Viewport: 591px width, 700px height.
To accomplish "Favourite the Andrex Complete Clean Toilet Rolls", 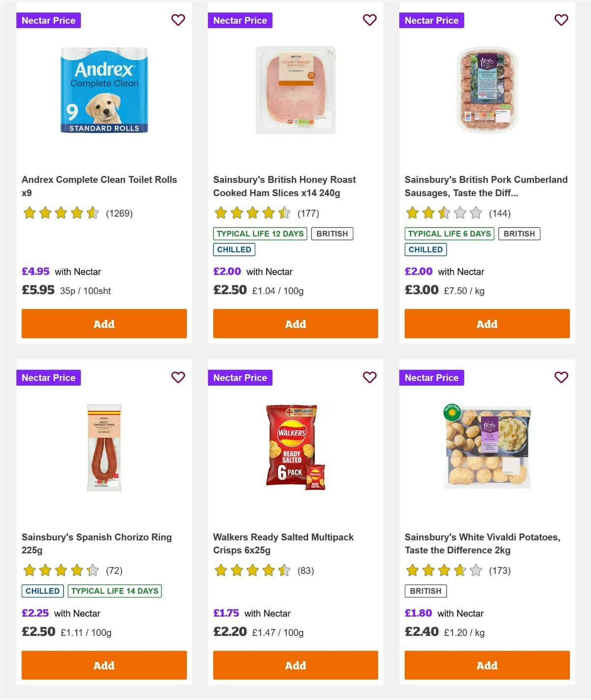I will click(x=178, y=20).
